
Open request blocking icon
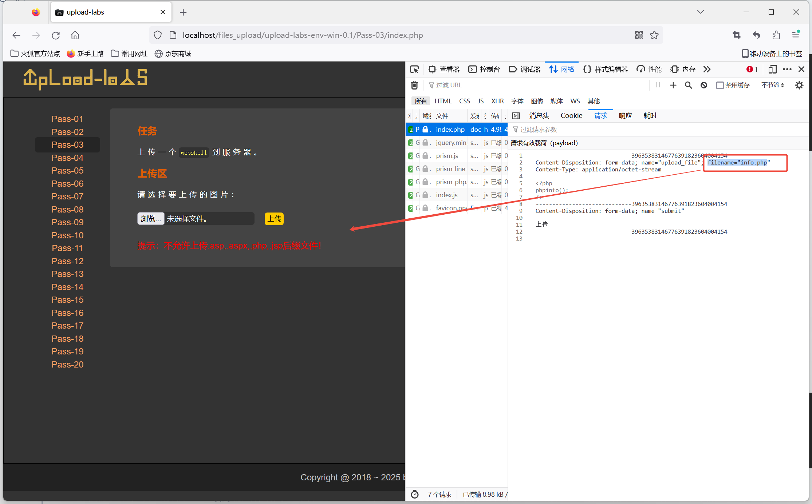(704, 85)
